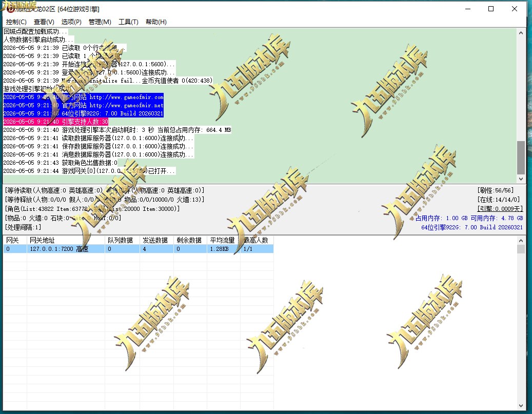This screenshot has width=532, height=414.
Task: Click the 等待释放(人物:0/0/0 status line
Action: click(x=105, y=200)
